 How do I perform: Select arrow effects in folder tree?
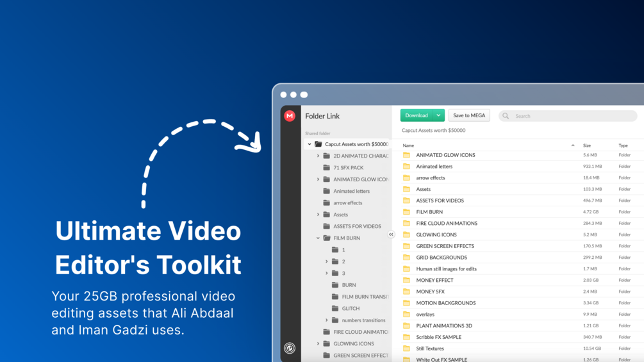[348, 202]
